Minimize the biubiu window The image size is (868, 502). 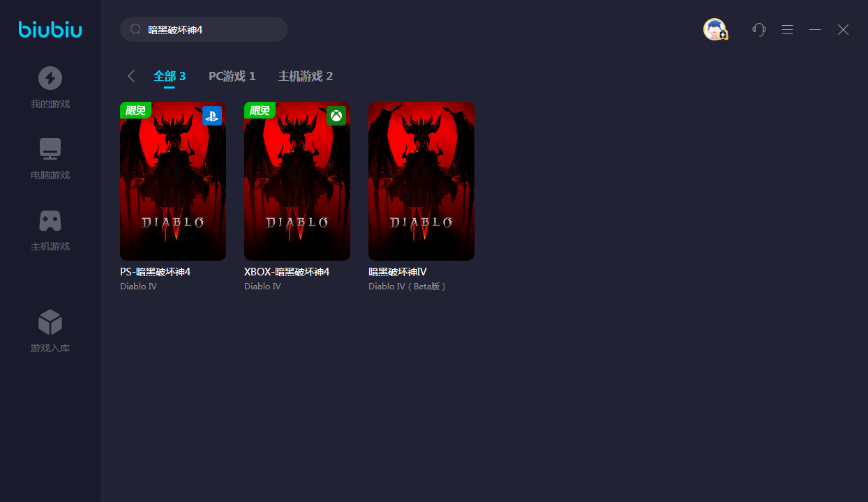(x=815, y=29)
